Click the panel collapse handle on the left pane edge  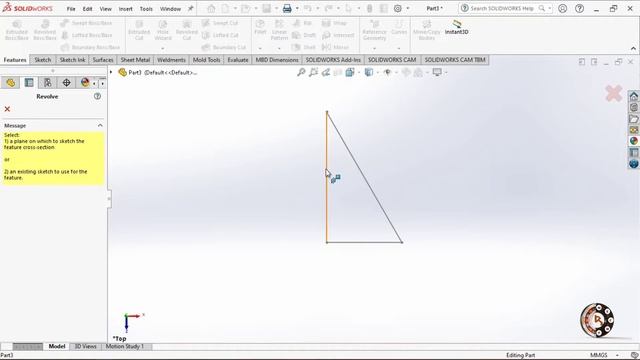pos(109,199)
